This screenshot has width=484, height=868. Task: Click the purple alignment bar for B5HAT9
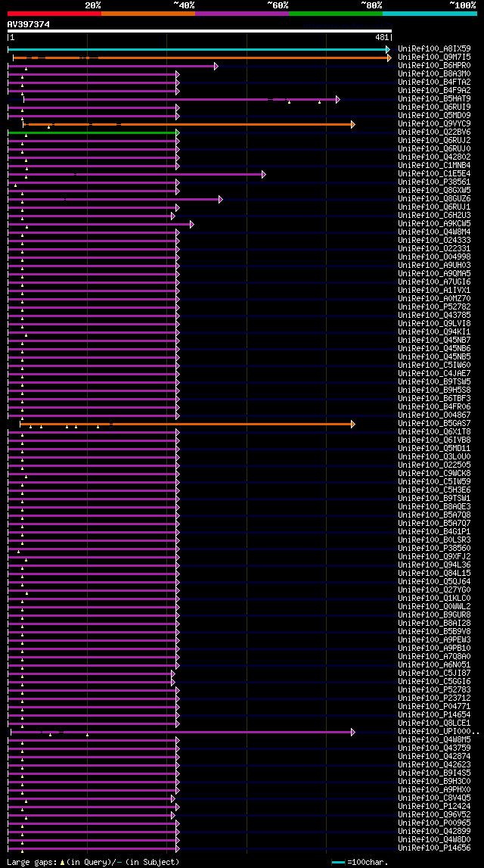click(181, 100)
